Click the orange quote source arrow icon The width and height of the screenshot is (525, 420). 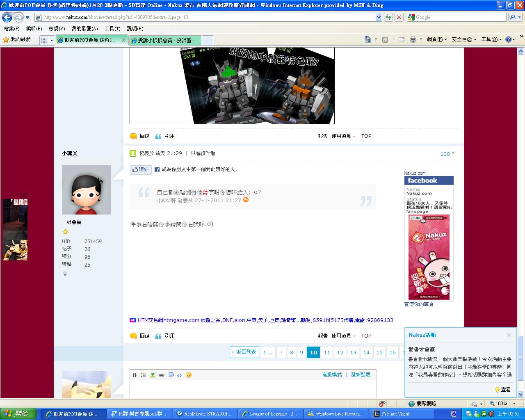point(246,200)
